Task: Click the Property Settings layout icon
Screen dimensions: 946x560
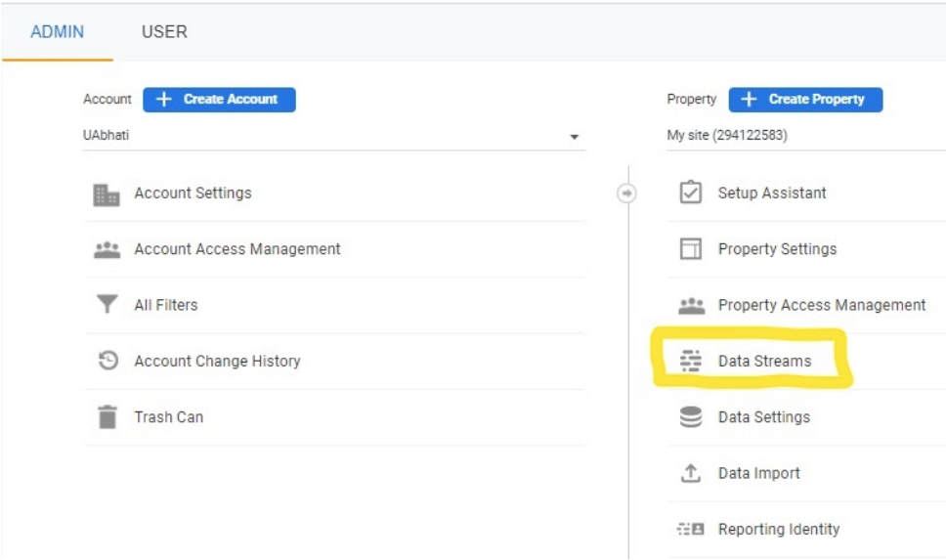Action: [x=691, y=248]
